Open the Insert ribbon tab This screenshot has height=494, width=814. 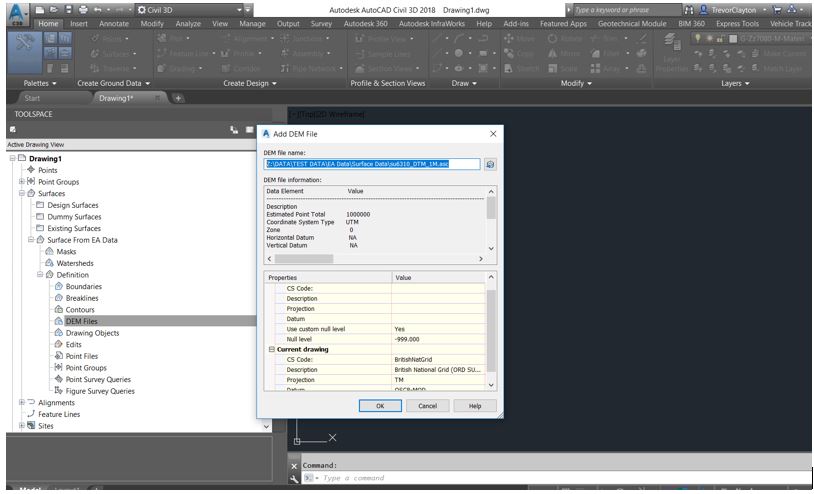click(x=79, y=23)
